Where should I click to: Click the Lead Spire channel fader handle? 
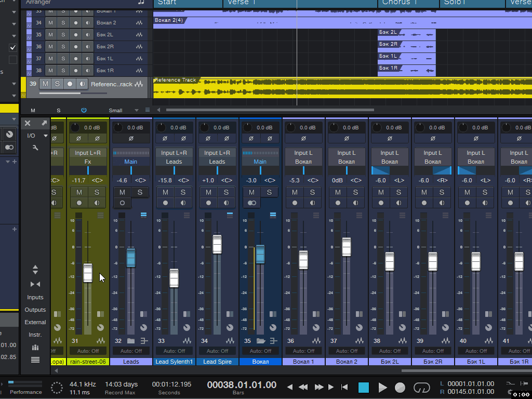tap(217, 244)
